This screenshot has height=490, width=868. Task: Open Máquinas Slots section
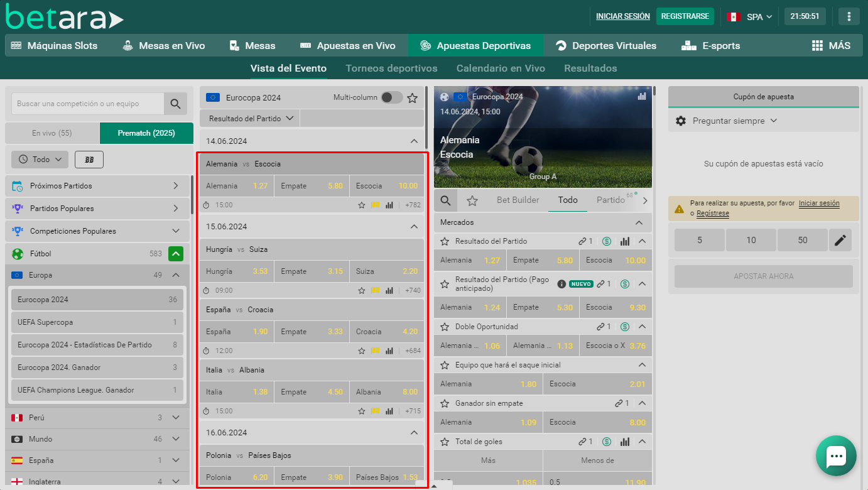pos(55,45)
